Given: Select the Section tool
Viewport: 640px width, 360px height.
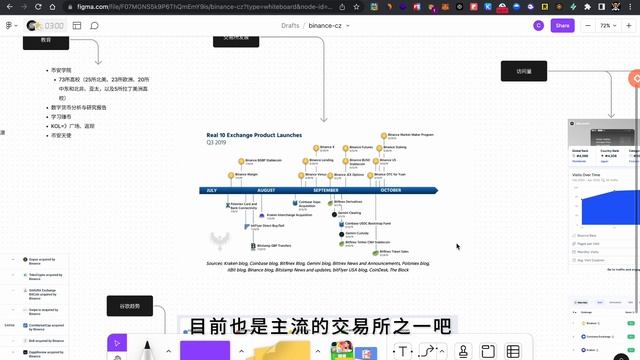Looking at the screenshot, I should click(x=488, y=351).
